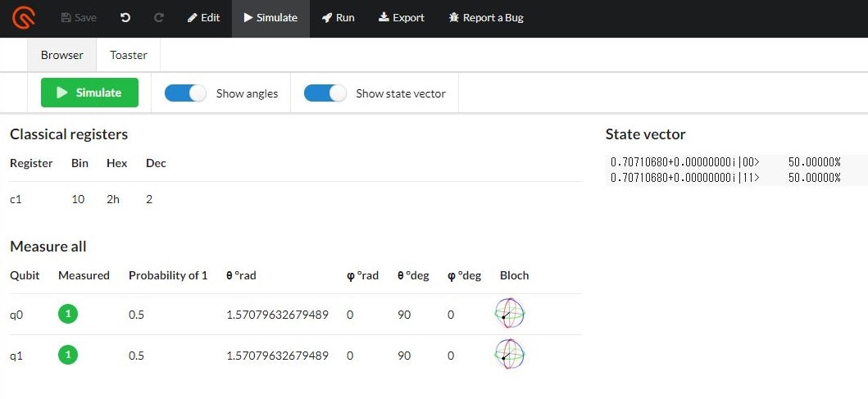The width and height of the screenshot is (868, 399).
Task: Click the Quantum Circuit logo icon
Action: (x=24, y=18)
